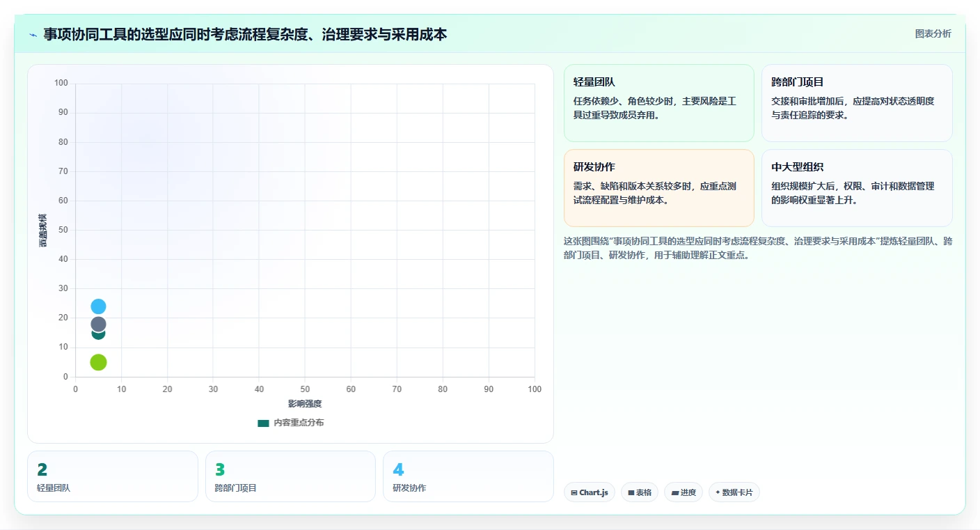Image resolution: width=980 pixels, height=530 pixels.
Task: Click the light blue bubble data point
Action: pyautogui.click(x=98, y=306)
